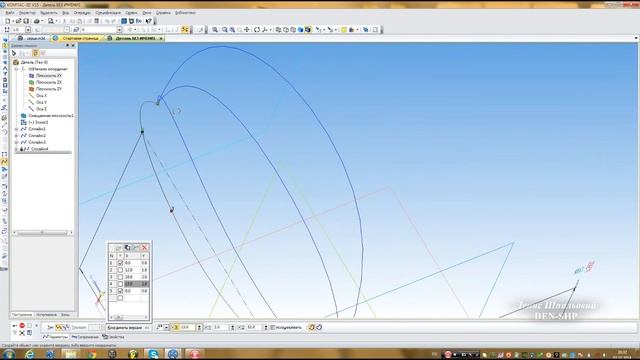This screenshot has height=360, width=640.
Task: Open the Операции menu
Action: [82, 13]
